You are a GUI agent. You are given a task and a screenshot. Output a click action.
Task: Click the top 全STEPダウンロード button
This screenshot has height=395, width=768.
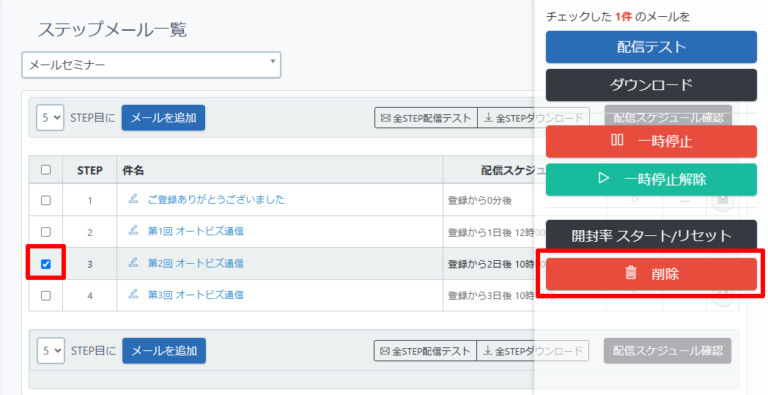tap(533, 118)
